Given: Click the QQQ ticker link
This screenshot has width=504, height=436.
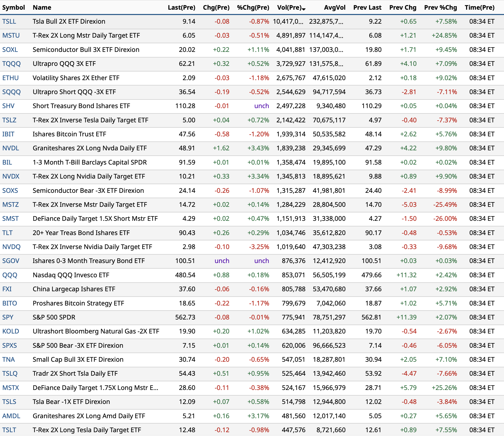Looking at the screenshot, I should click(10, 275).
